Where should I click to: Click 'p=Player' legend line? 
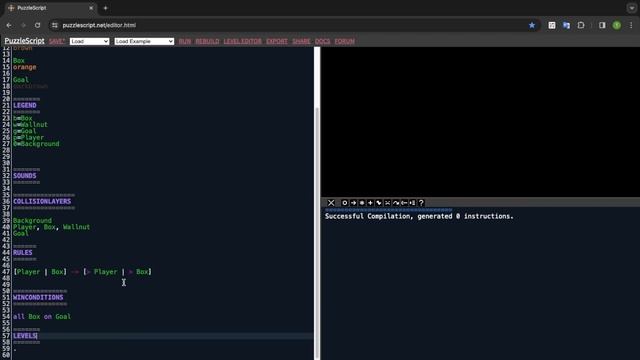29,138
